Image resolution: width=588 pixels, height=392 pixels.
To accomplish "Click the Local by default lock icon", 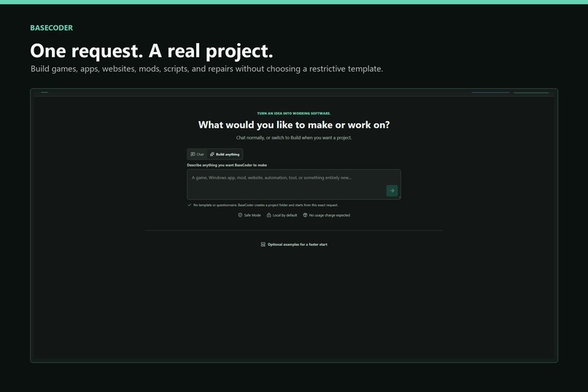I will point(269,215).
